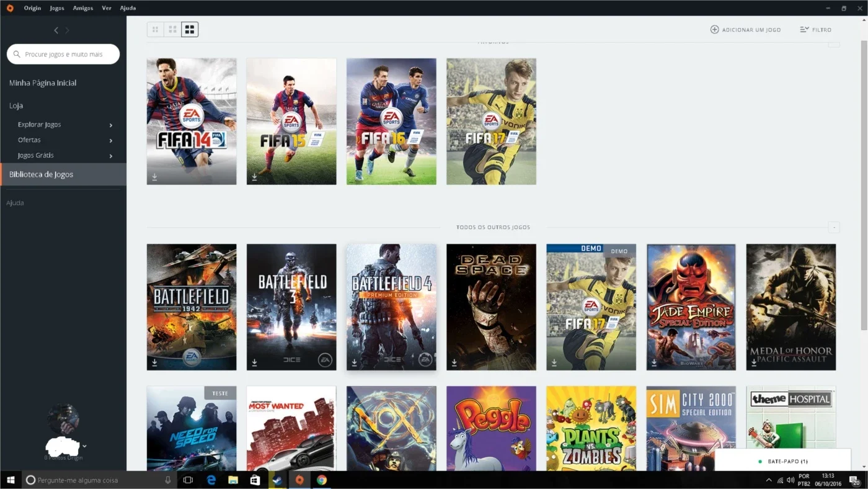Expand the Explorar Jogos submenu
Screen dimensions: 868x489
tap(111, 125)
